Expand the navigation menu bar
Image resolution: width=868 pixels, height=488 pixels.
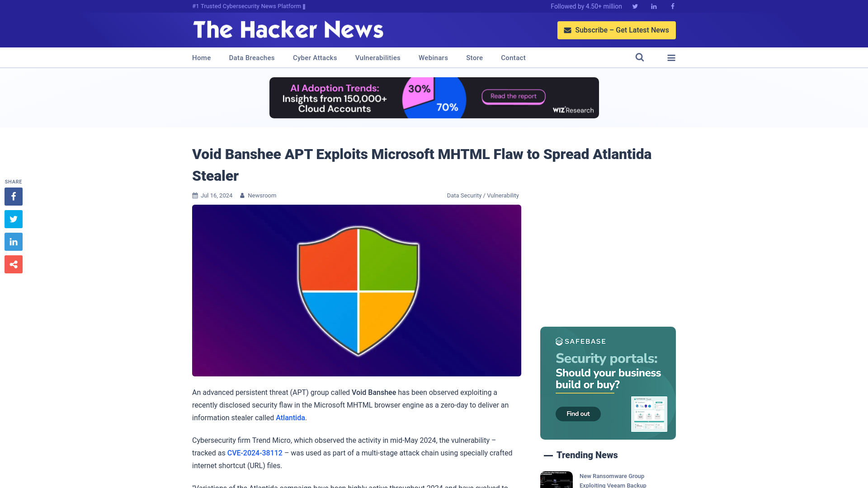click(671, 57)
